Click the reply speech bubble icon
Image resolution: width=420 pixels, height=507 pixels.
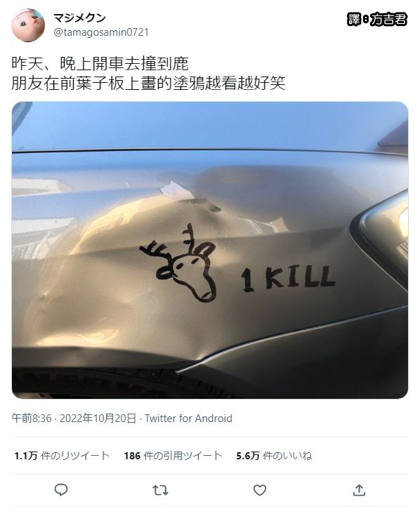tap(61, 490)
